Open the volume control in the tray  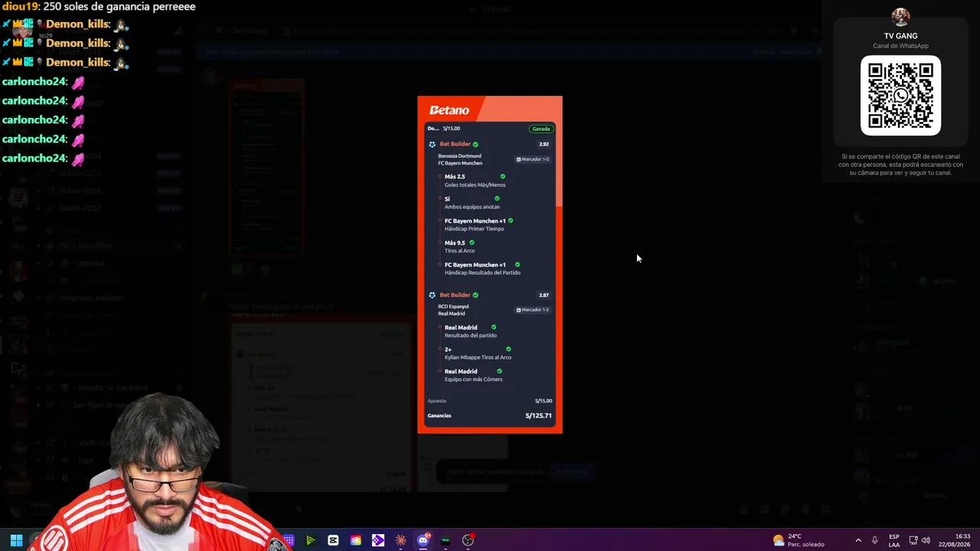tap(926, 540)
